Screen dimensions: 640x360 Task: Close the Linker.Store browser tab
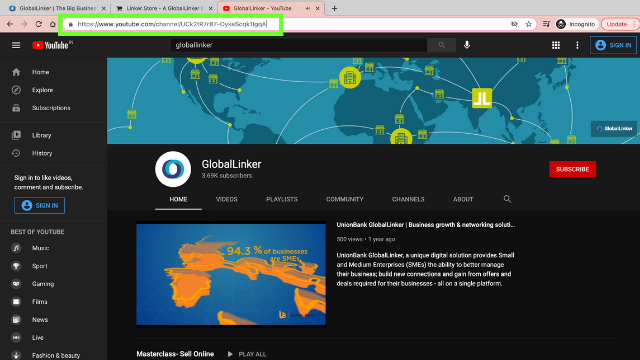pos(211,8)
